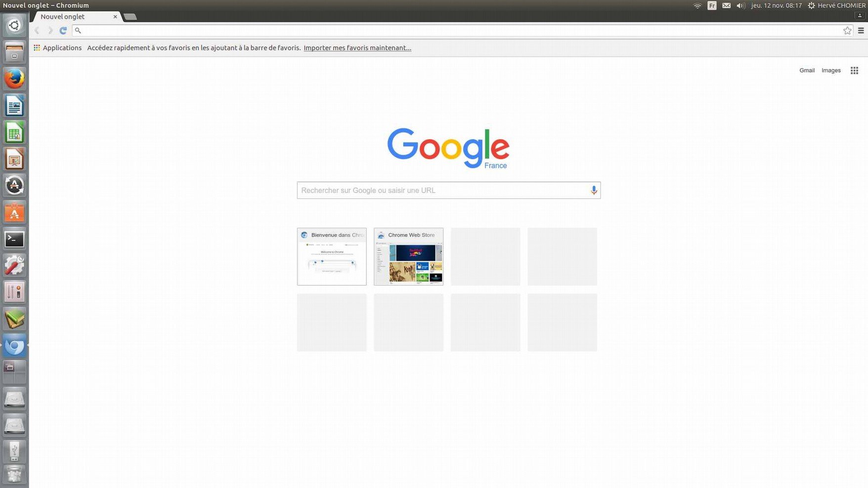This screenshot has width=868, height=488.
Task: Expand the Hervé CHOMIER session menu
Action: 836,5
